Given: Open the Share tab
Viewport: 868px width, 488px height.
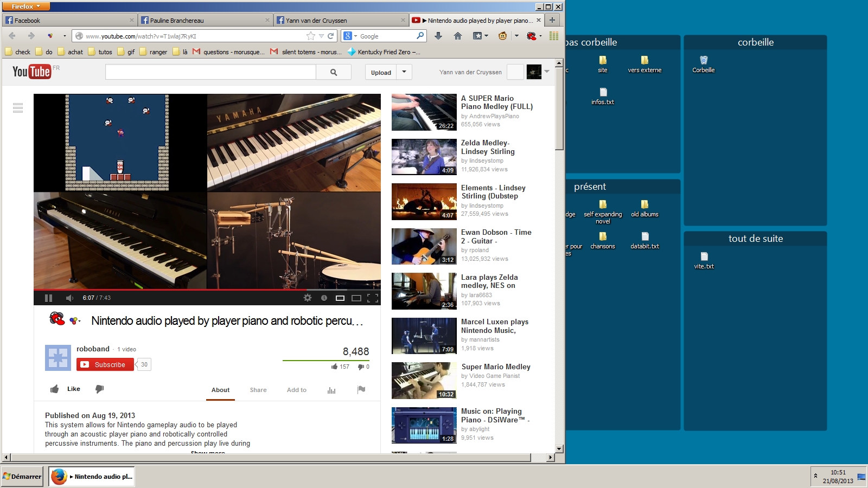Looking at the screenshot, I should coord(258,390).
